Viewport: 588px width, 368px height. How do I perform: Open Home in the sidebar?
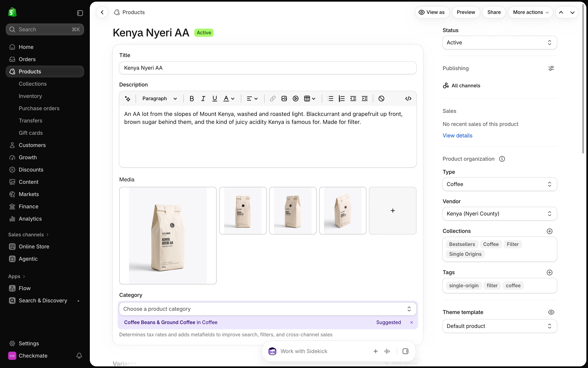coord(45,47)
